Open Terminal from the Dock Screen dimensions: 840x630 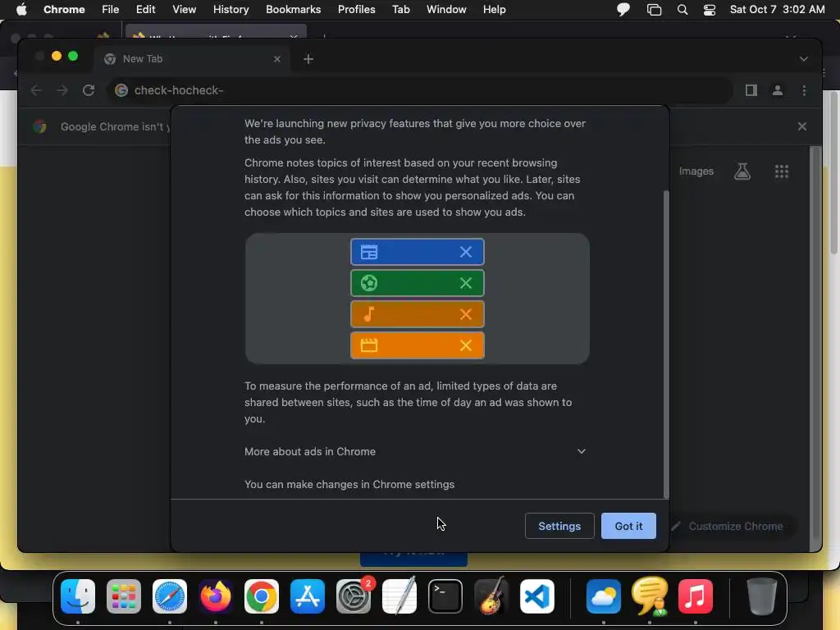445,596
